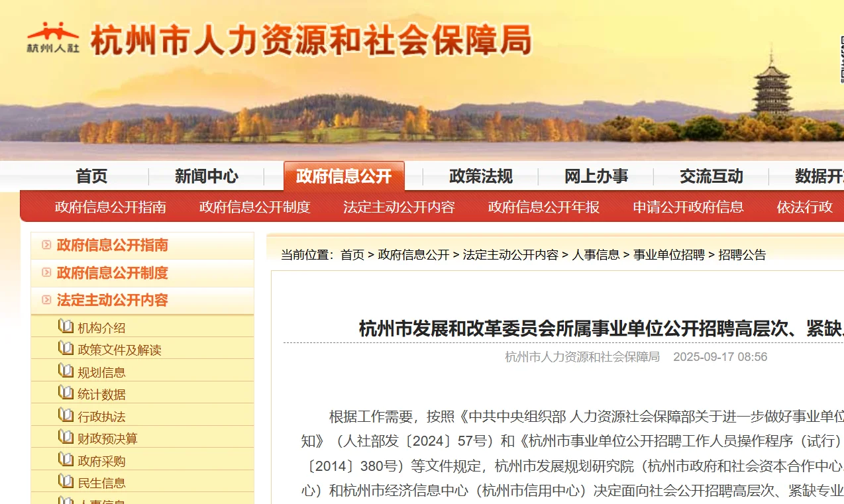
Task: Open 统计数据 in sidebar list
Action: pos(101,394)
